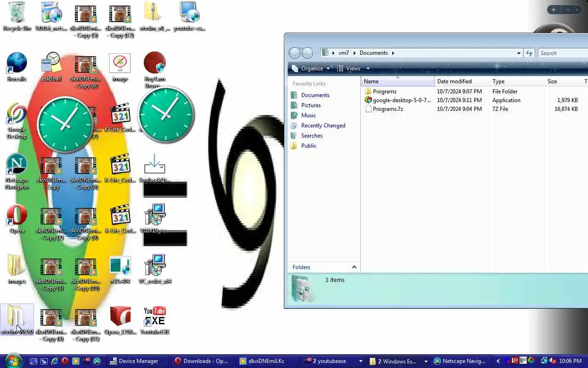This screenshot has height=368, width=588.
Task: Launch Internet Explorer from quick launch
Action: pos(55,361)
